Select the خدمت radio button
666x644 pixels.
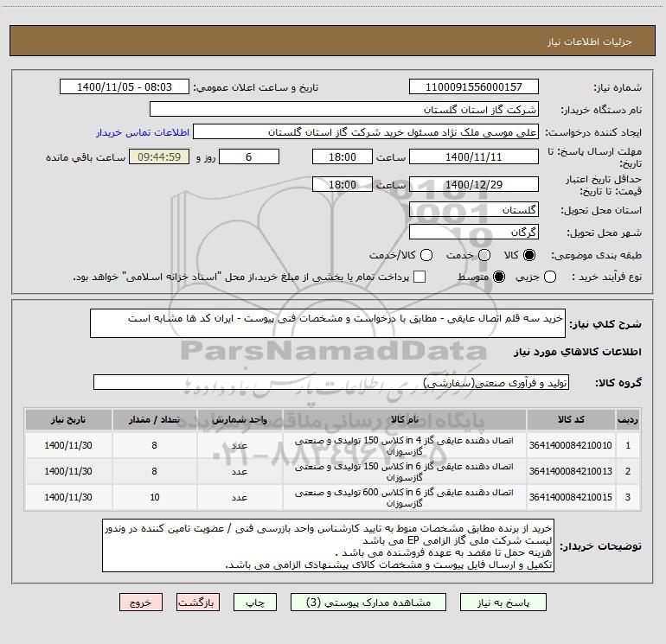[x=484, y=255]
